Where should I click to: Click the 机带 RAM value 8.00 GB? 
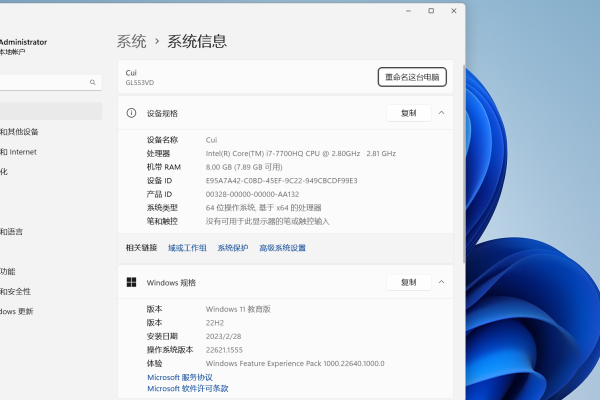click(x=244, y=167)
